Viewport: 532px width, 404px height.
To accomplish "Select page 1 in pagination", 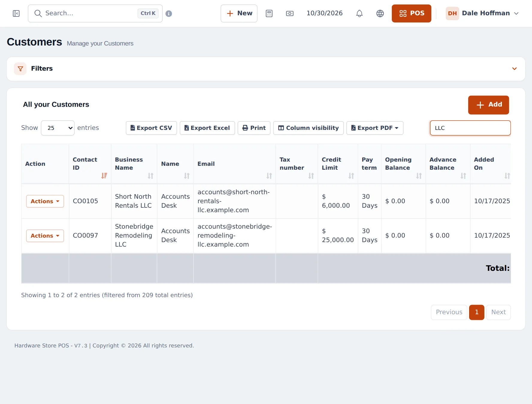I will click(477, 312).
